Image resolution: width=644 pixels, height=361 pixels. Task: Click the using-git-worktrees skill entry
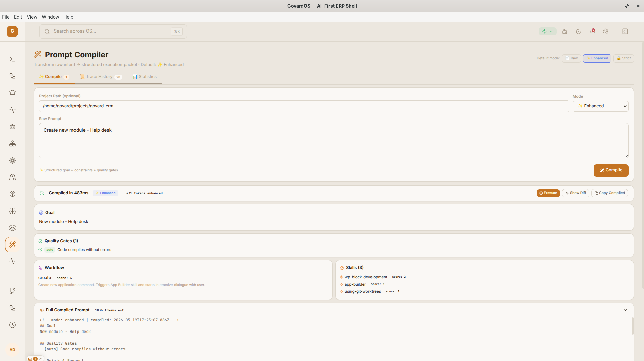point(362,291)
